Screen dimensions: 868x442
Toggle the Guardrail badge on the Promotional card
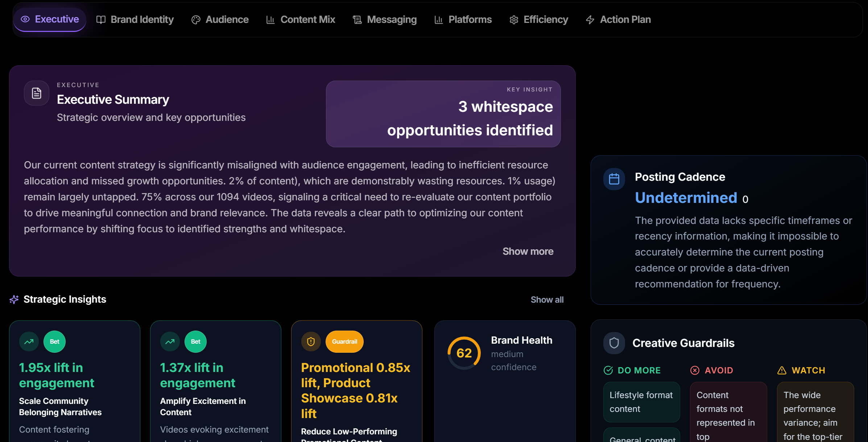tap(344, 341)
